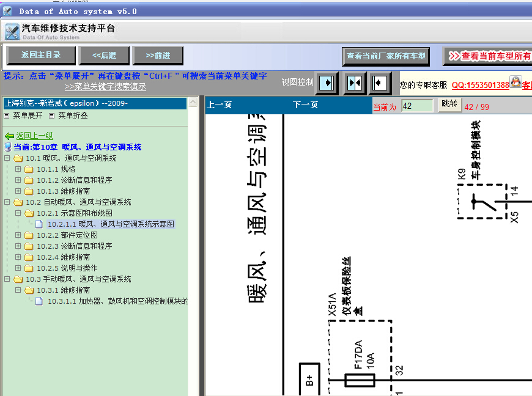Go to 下一页 next page
Viewport: 532px width, 396px height.
(305, 105)
